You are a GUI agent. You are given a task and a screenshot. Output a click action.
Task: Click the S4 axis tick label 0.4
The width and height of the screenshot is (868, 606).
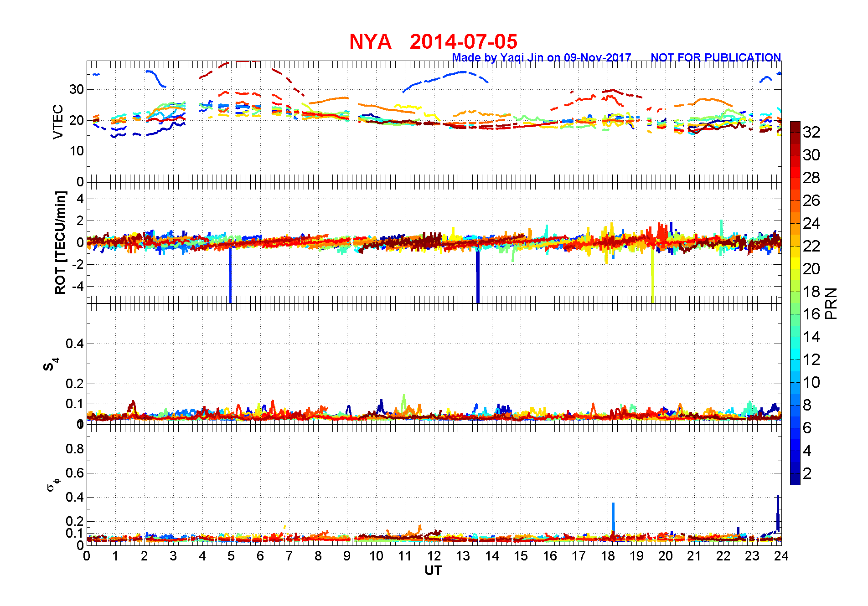click(75, 344)
